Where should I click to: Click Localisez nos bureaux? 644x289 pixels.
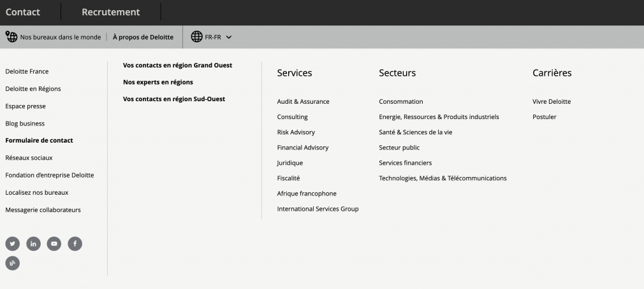click(x=37, y=192)
